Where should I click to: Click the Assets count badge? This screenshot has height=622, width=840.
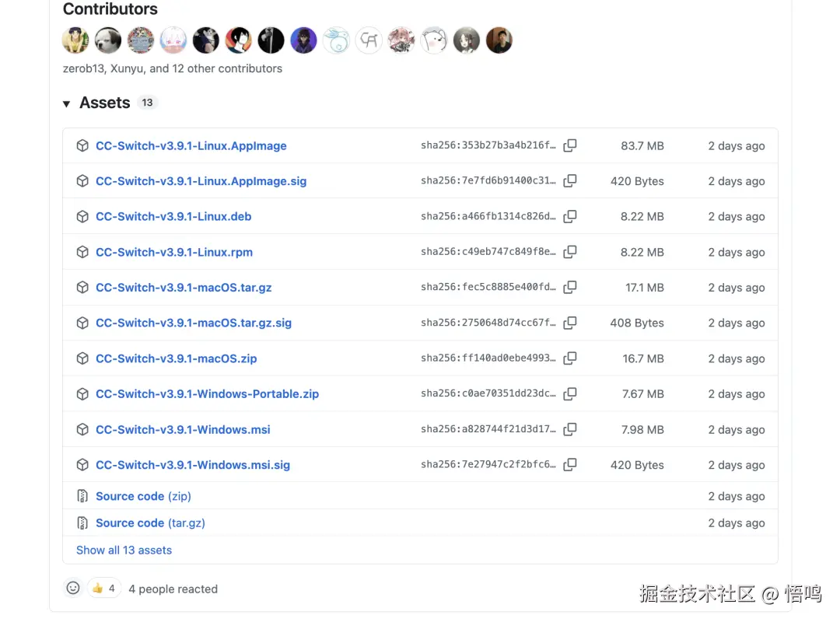[147, 102]
